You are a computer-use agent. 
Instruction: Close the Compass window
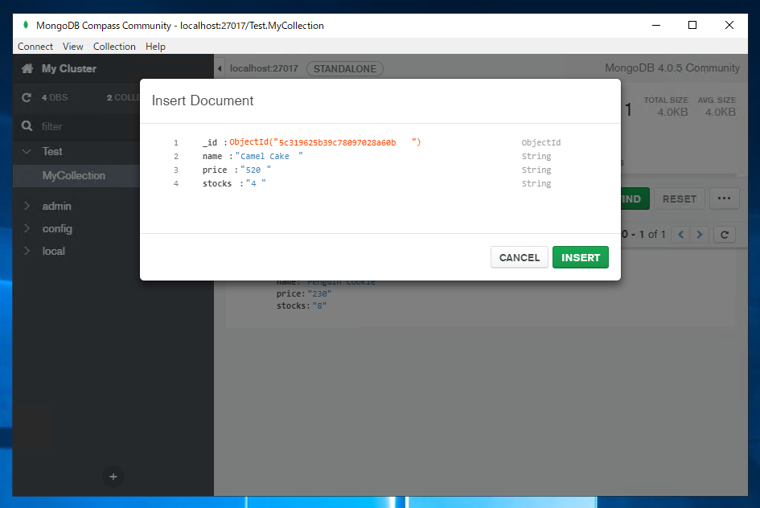(729, 25)
